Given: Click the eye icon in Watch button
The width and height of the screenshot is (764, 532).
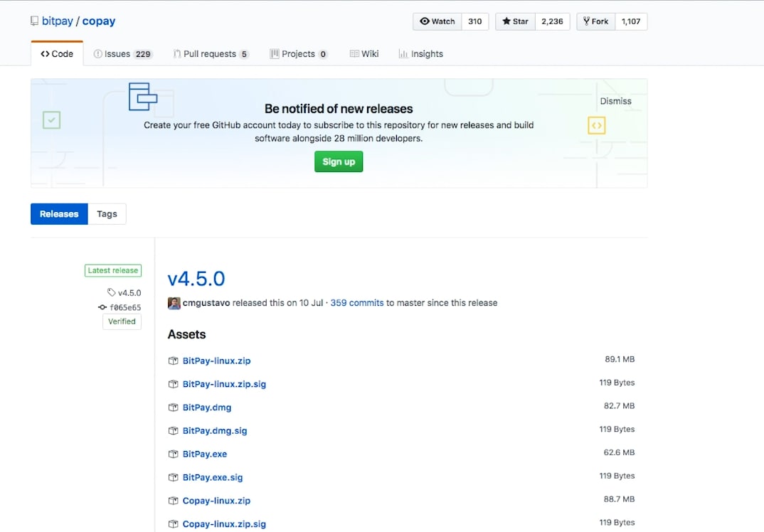Looking at the screenshot, I should pyautogui.click(x=425, y=21).
